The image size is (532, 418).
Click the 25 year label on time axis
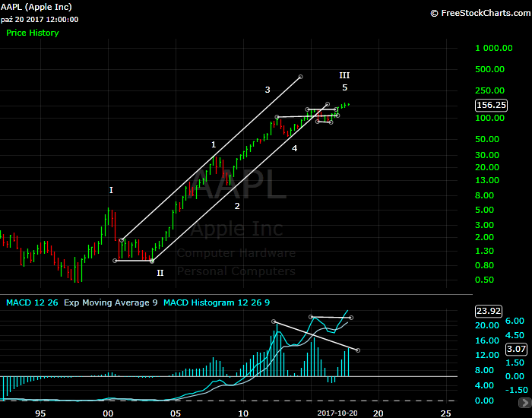[x=446, y=413]
